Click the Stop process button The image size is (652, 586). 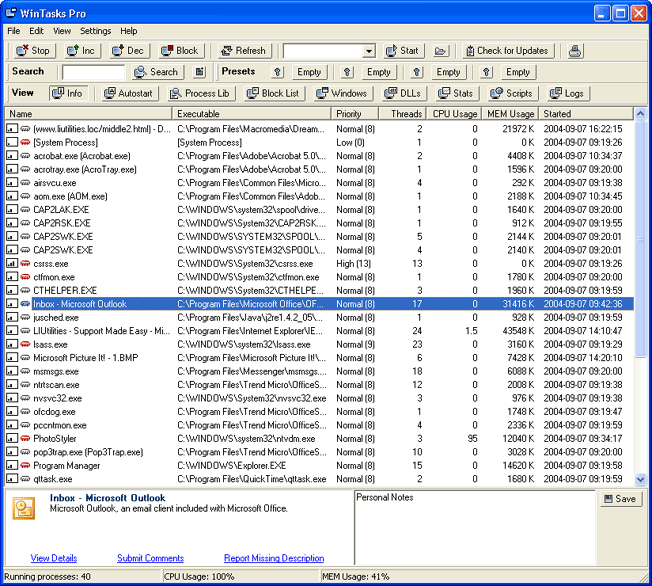click(x=32, y=51)
